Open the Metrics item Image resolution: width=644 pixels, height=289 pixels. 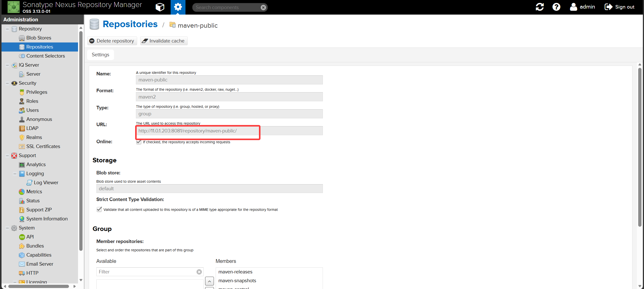34,191
